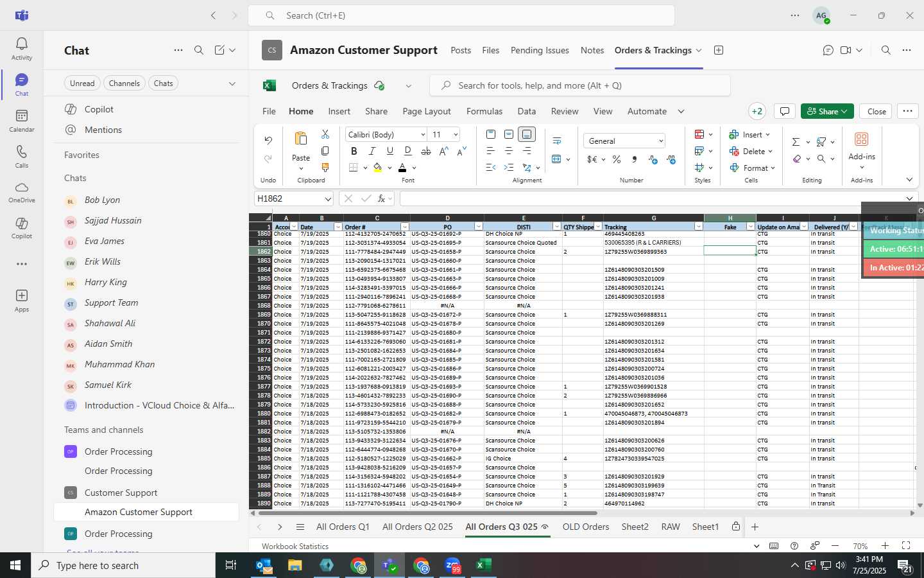Open the font size dropdown
This screenshot has width=924, height=578.
[x=456, y=134]
